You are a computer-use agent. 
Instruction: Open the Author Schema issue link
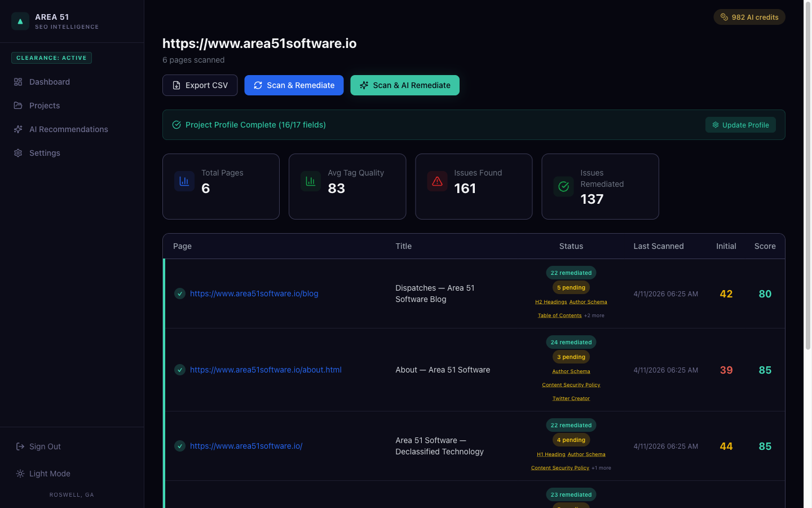pyautogui.click(x=588, y=301)
